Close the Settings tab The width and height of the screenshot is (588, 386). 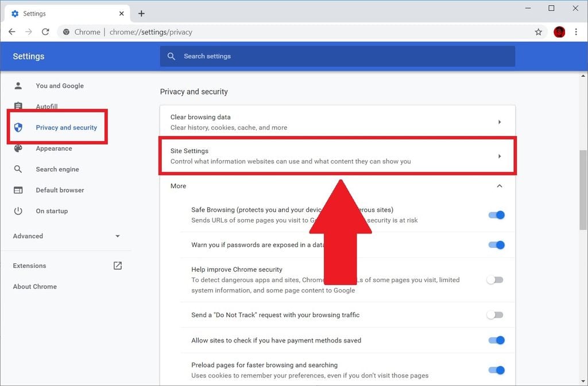click(122, 13)
